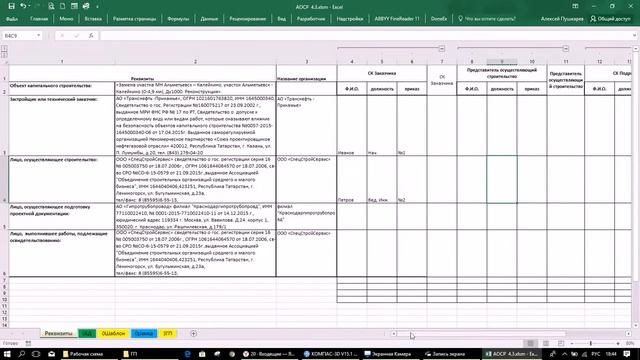Open the Файл menu

point(12,19)
